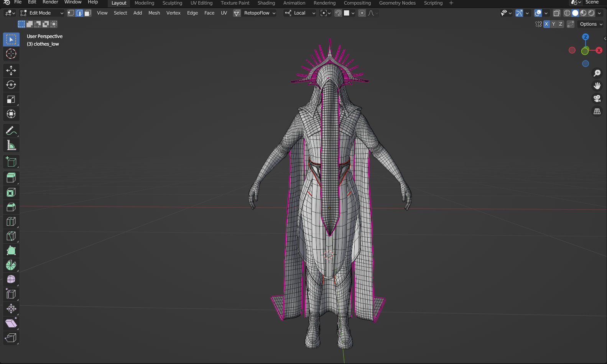Enable vertex select mode
The height and width of the screenshot is (364, 607).
tap(71, 13)
